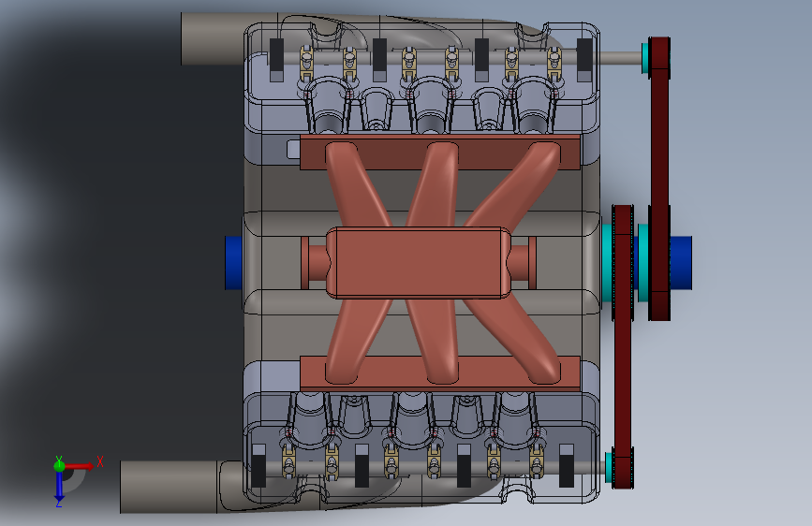Click the blue Z axis arrow of the triad
Viewport: 812px width, 526px height.
pyautogui.click(x=59, y=488)
